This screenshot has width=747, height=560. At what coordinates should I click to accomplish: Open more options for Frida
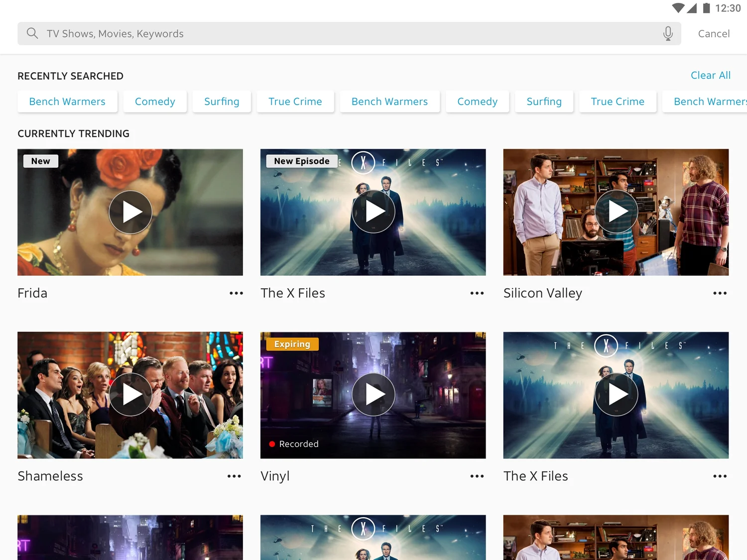(x=236, y=293)
